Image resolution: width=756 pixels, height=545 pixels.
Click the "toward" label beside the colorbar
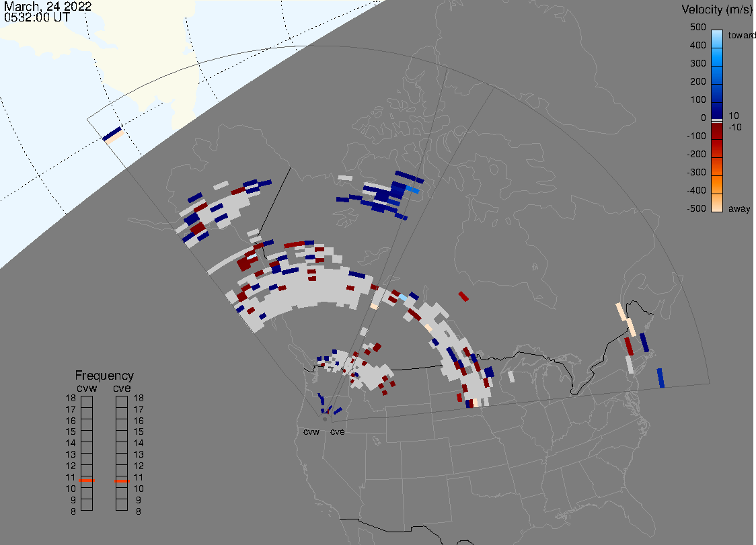pos(743,35)
